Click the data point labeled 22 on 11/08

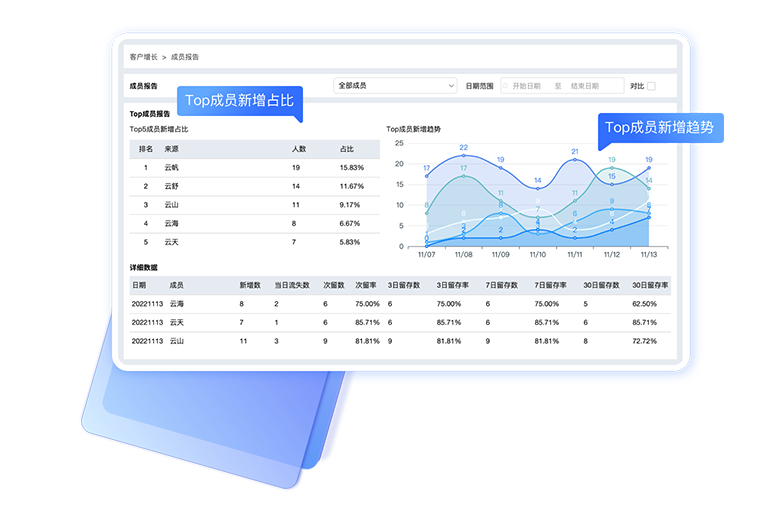(463, 156)
